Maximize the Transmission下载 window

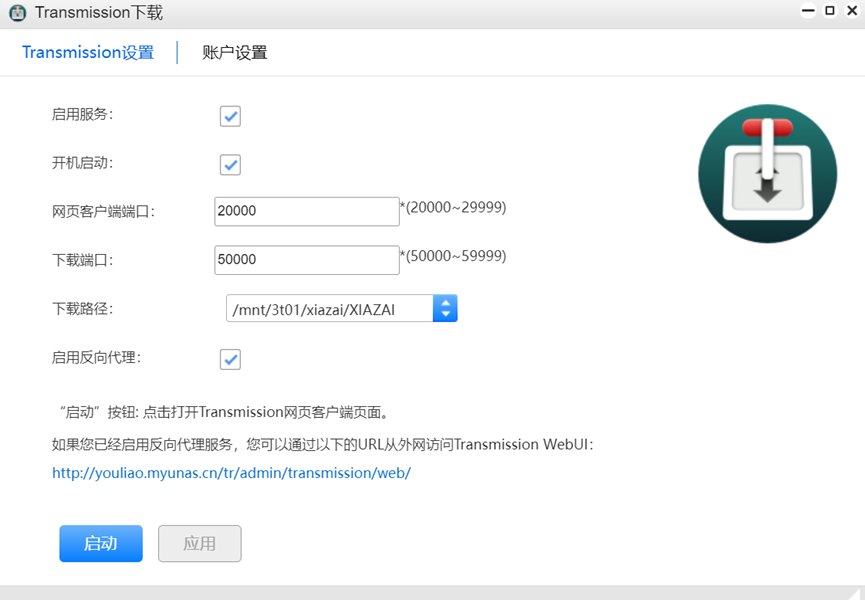829,11
